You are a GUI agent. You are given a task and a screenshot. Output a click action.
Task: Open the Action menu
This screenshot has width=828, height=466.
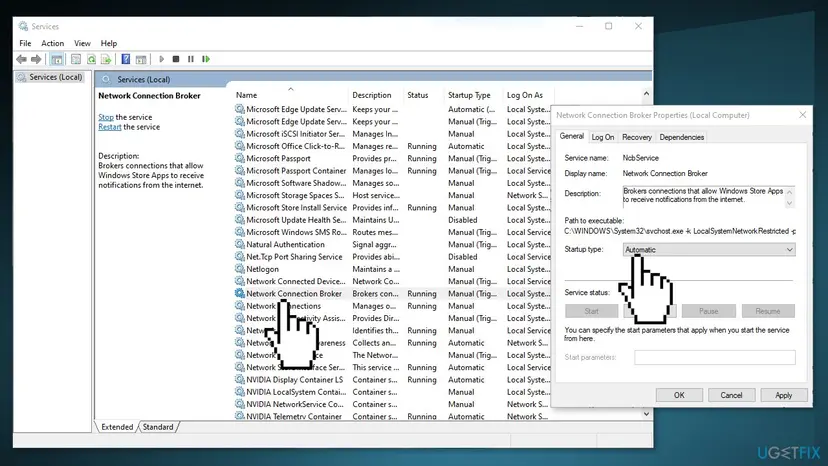tap(52, 43)
